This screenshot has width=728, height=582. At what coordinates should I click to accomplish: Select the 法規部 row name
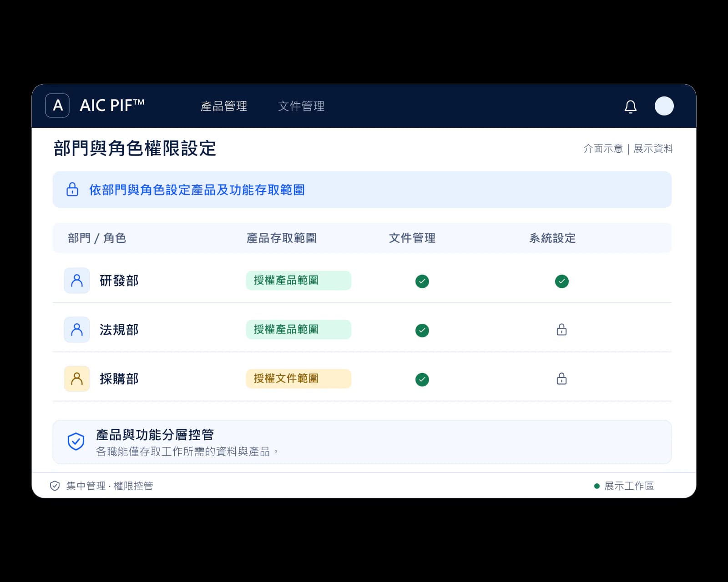[119, 330]
